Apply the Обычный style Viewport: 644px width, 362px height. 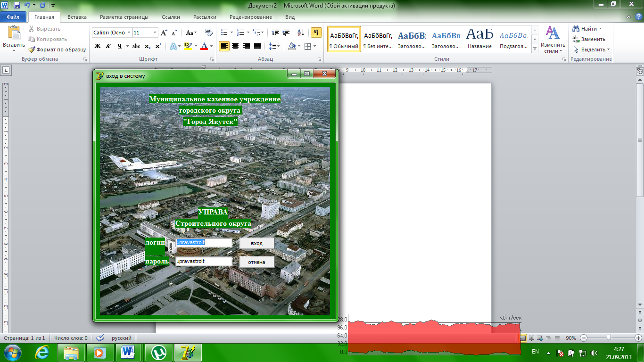pyautogui.click(x=344, y=39)
